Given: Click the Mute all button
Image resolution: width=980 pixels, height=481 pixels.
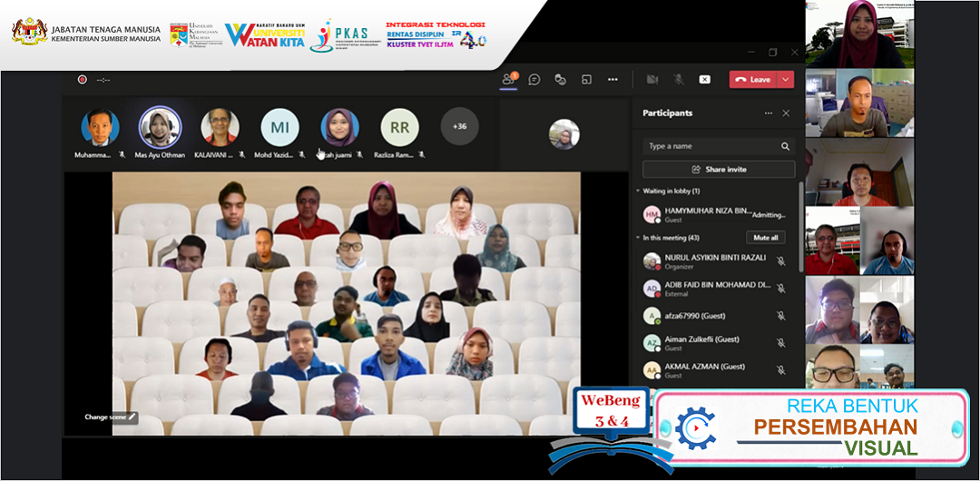Looking at the screenshot, I should [x=766, y=238].
